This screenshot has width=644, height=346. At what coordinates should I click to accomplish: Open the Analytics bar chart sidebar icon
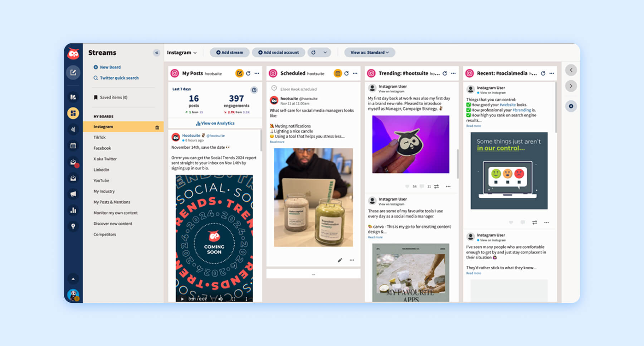click(73, 210)
